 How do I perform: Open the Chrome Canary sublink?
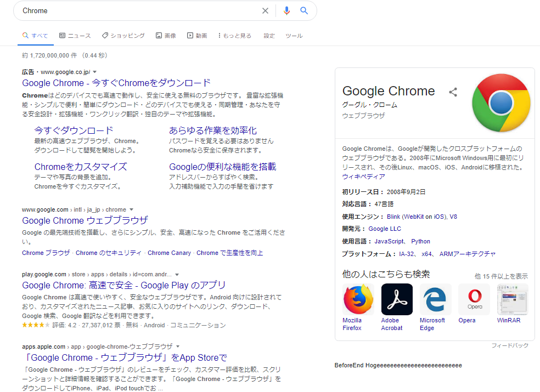169,253
